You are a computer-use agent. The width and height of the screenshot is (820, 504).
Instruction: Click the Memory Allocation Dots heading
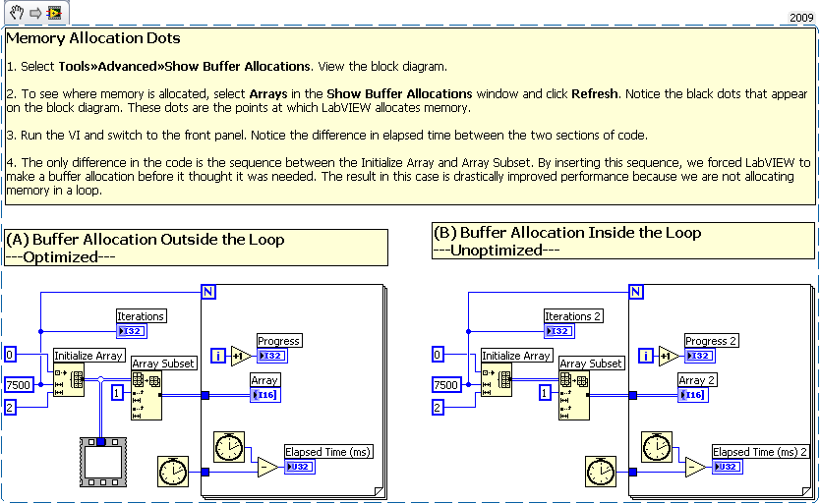(93, 38)
